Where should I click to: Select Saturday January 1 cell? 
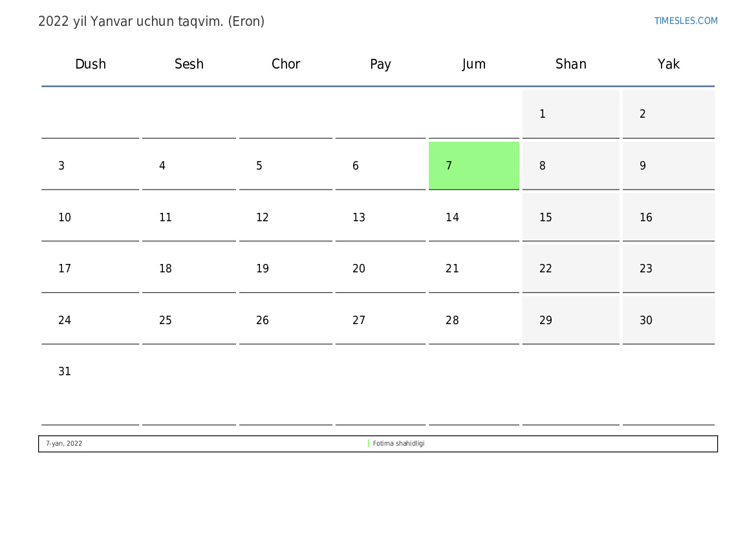coord(570,114)
